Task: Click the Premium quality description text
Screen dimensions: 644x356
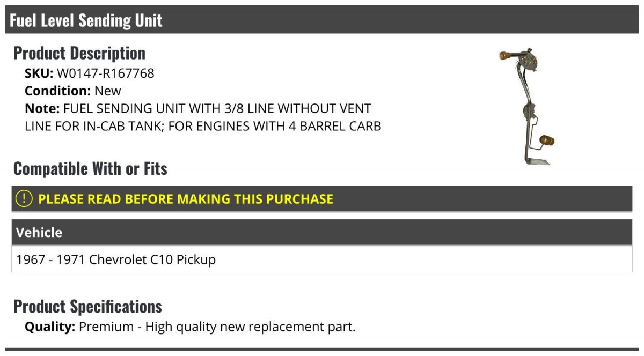Action: click(x=217, y=327)
